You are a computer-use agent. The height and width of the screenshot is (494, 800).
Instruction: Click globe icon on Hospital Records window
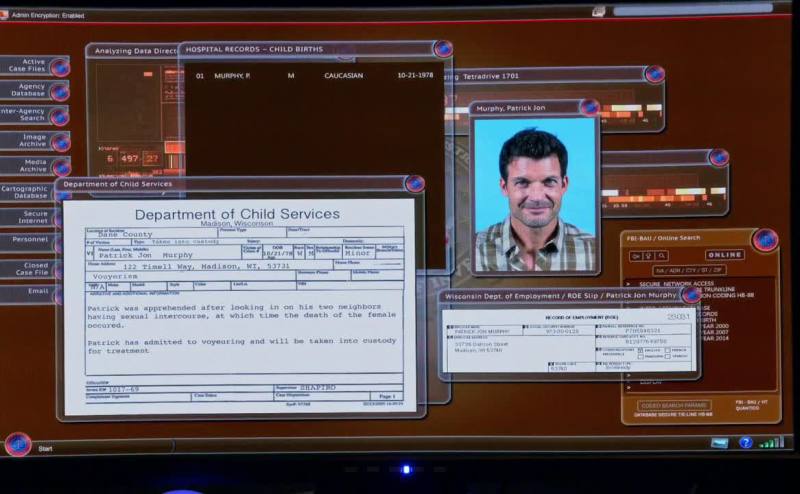click(442, 49)
